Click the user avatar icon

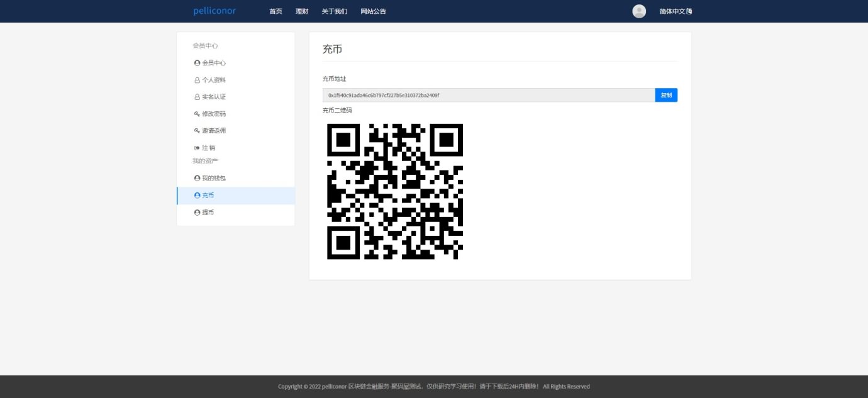click(639, 11)
